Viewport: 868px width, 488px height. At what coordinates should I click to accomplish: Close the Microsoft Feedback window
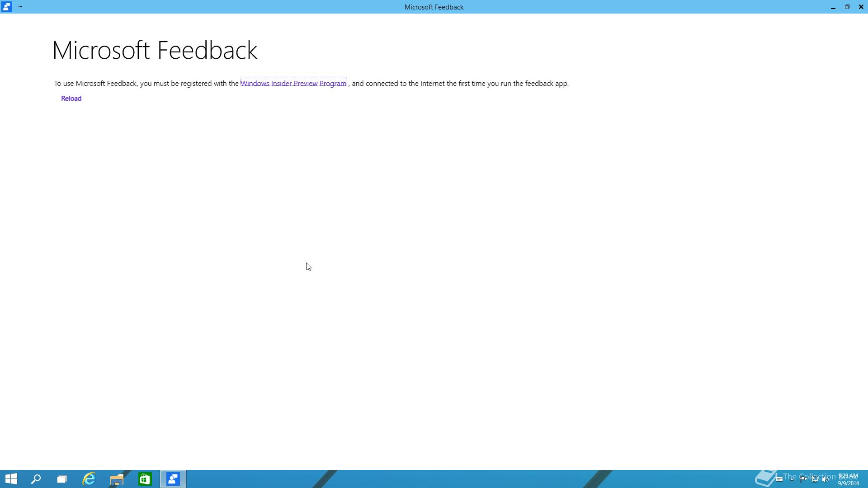pos(861,7)
